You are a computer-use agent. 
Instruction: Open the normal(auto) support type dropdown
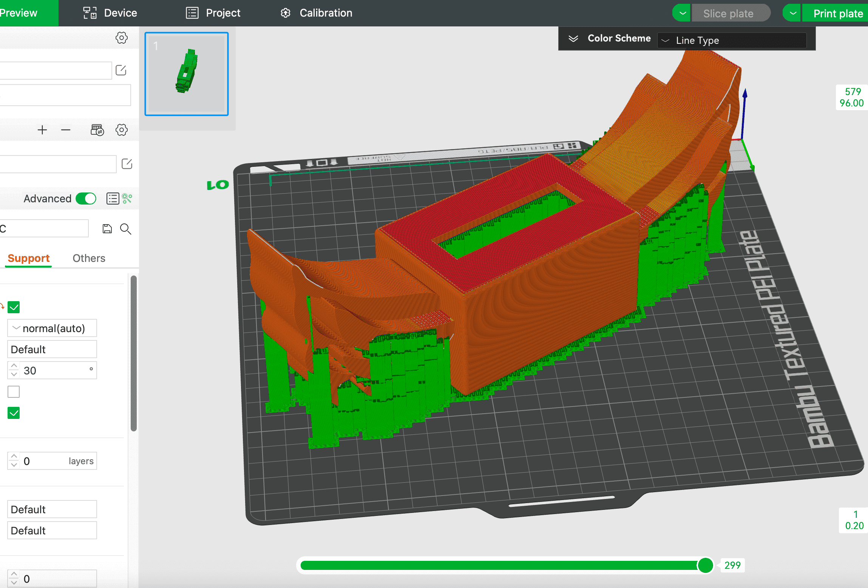tap(52, 328)
